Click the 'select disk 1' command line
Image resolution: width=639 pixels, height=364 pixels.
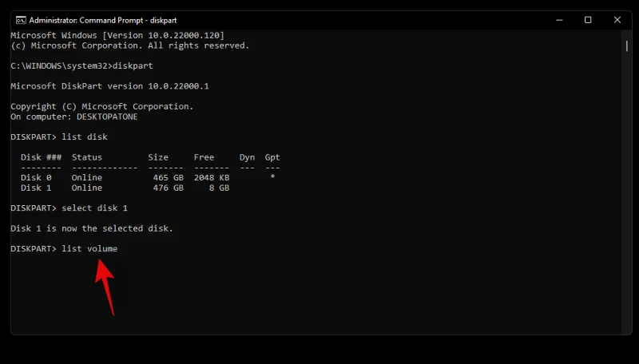[94, 208]
